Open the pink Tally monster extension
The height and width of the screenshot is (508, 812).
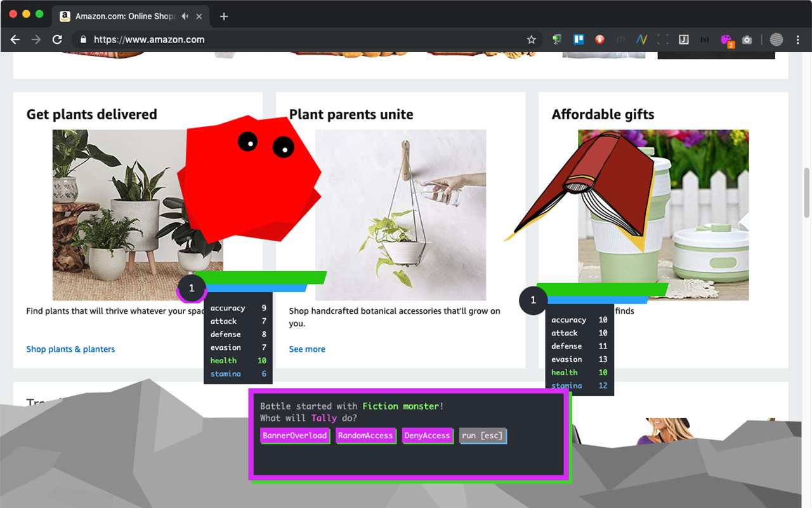pyautogui.click(x=727, y=41)
